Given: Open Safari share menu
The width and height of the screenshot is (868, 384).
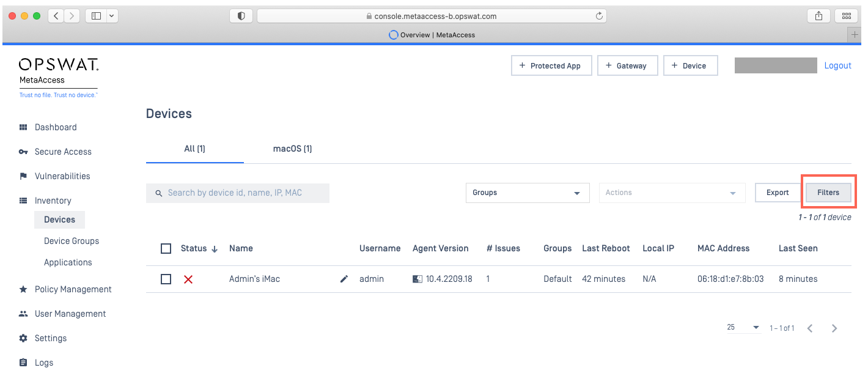Looking at the screenshot, I should coord(818,16).
